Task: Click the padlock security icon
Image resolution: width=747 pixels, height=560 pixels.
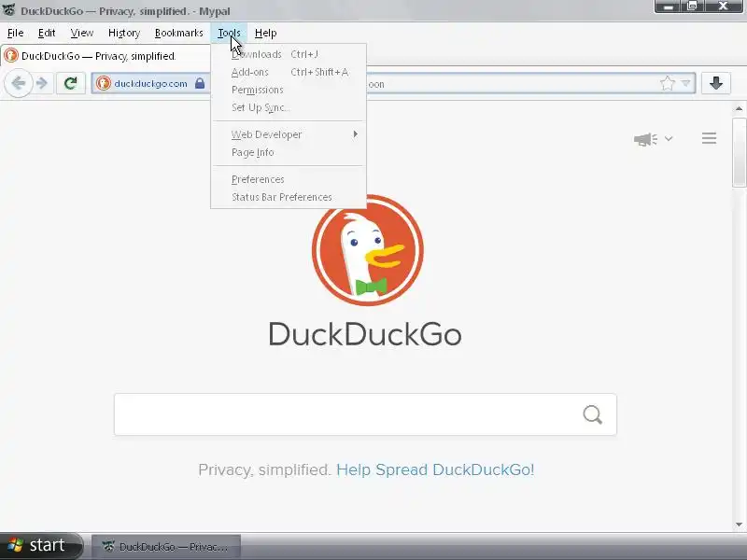Action: click(200, 83)
